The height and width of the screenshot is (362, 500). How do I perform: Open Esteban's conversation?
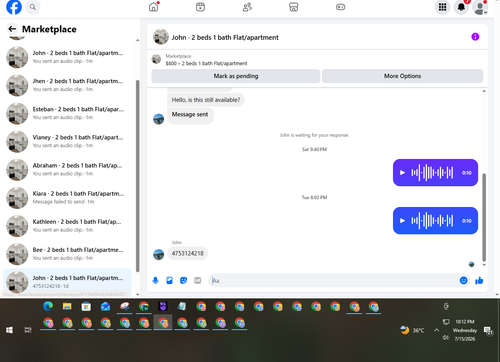tap(68, 113)
